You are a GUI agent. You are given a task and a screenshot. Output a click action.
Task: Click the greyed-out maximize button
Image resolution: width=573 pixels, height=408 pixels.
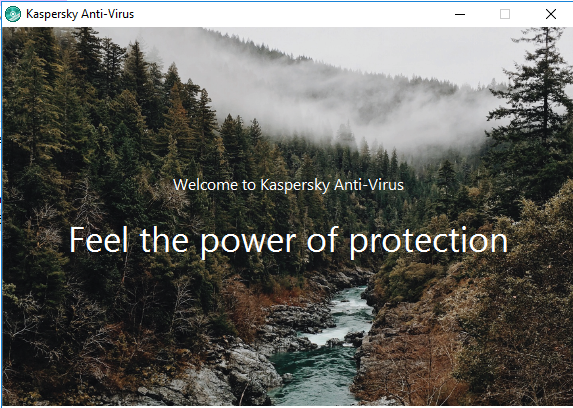tap(505, 14)
